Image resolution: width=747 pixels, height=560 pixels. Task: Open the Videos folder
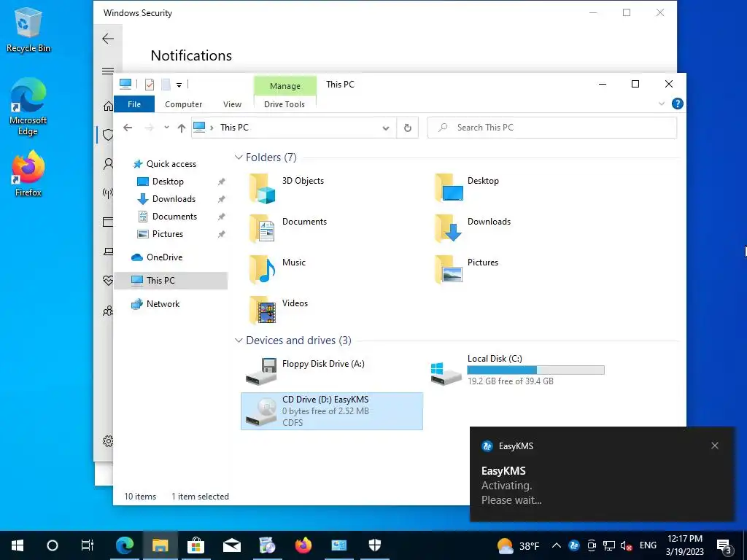coord(278,310)
